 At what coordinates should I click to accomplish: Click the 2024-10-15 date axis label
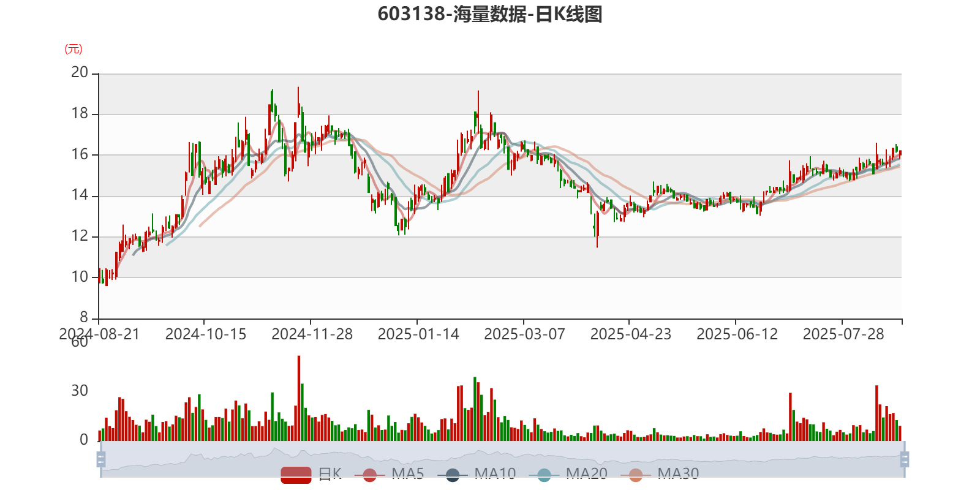[x=206, y=334]
